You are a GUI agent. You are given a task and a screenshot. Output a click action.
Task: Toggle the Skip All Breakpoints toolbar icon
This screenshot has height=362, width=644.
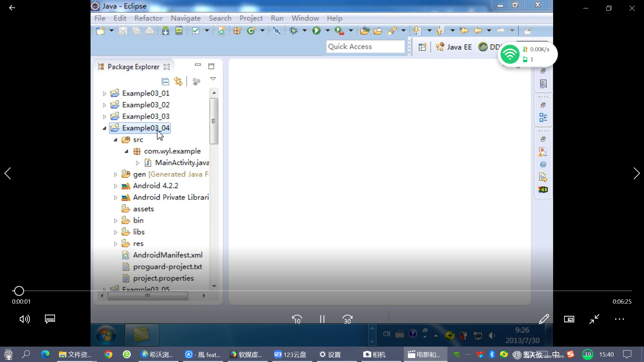click(x=277, y=31)
